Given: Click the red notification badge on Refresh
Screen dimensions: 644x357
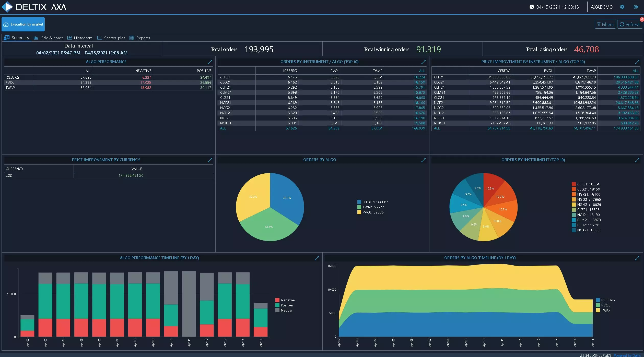Looking at the screenshot, I should (x=642, y=19).
